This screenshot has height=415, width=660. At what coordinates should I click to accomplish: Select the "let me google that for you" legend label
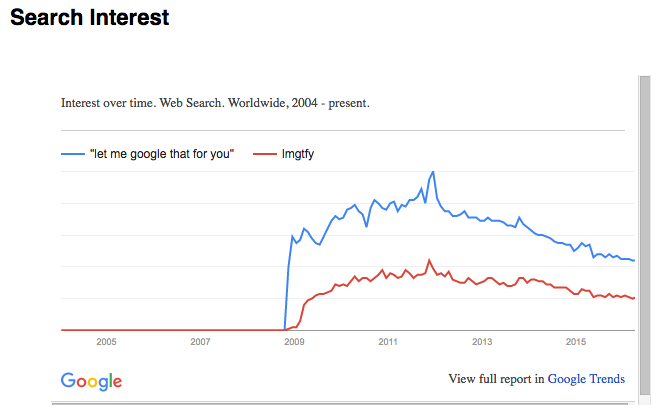pyautogui.click(x=161, y=154)
